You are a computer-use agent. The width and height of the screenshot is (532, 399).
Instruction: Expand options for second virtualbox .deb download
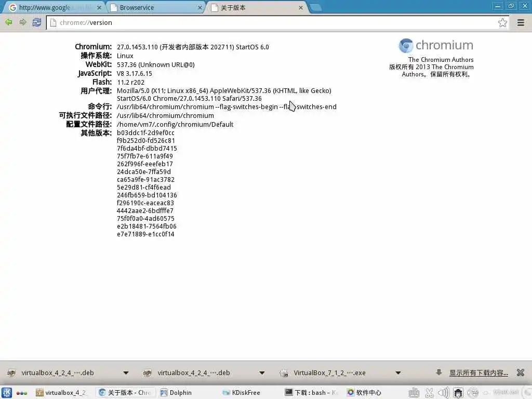(x=262, y=373)
